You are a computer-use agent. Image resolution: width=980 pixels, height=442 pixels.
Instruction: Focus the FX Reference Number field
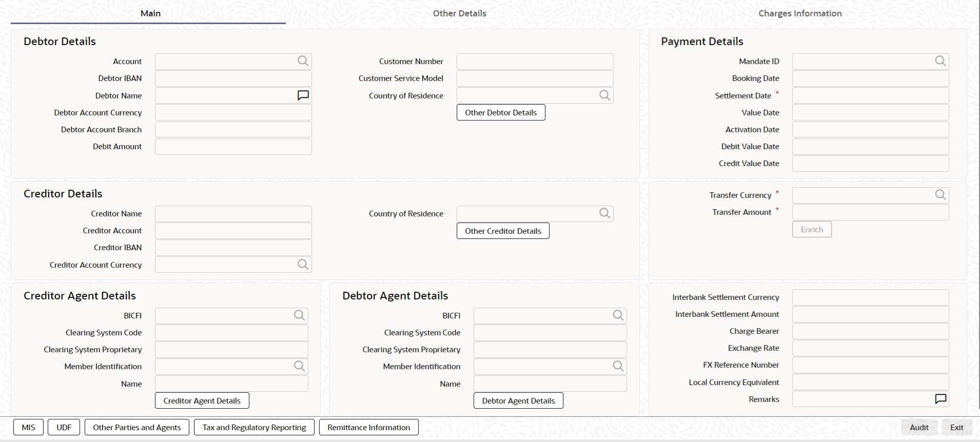[x=871, y=365]
